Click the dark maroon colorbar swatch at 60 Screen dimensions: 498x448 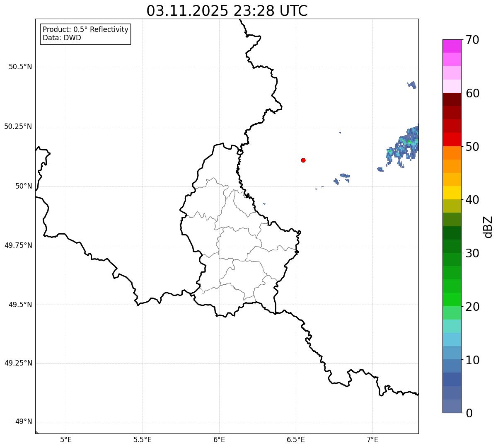pyautogui.click(x=452, y=99)
